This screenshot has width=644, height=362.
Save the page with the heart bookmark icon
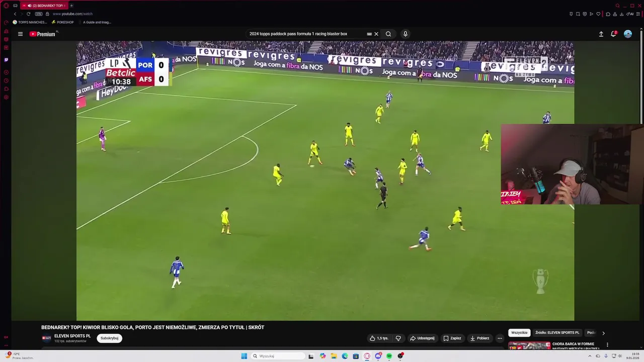(x=598, y=14)
